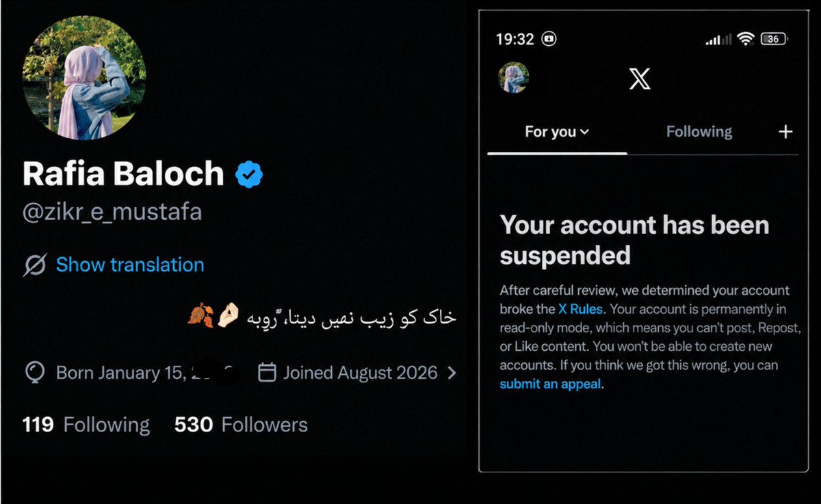Click the calendar icon before Joined date
The height and width of the screenshot is (504, 821).
pyautogui.click(x=267, y=373)
